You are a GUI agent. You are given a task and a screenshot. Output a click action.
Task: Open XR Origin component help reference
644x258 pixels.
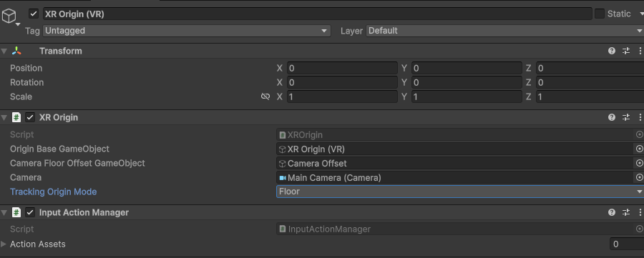point(612,118)
